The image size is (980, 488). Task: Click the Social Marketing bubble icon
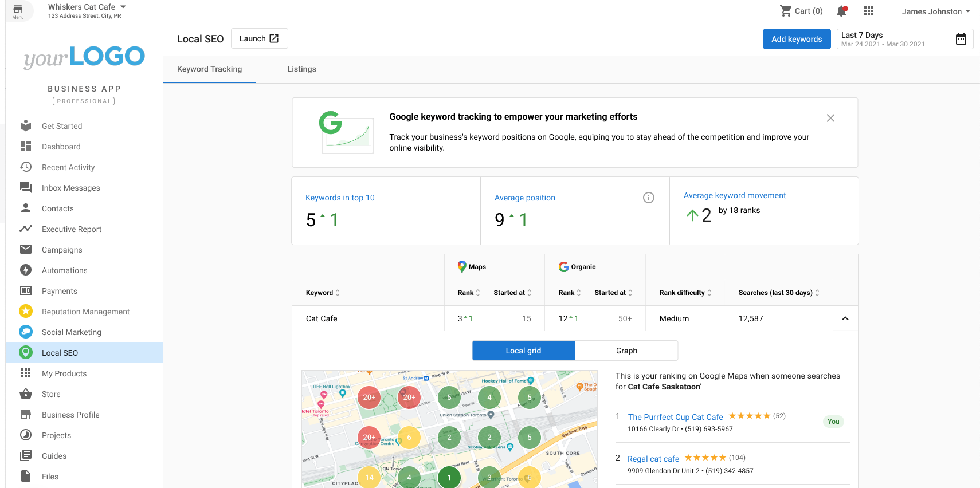click(26, 332)
